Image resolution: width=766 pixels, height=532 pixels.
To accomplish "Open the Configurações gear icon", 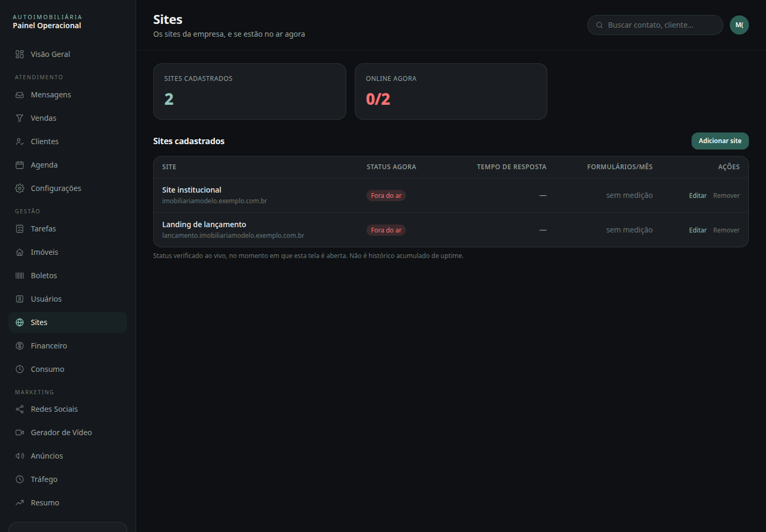I will tap(20, 188).
